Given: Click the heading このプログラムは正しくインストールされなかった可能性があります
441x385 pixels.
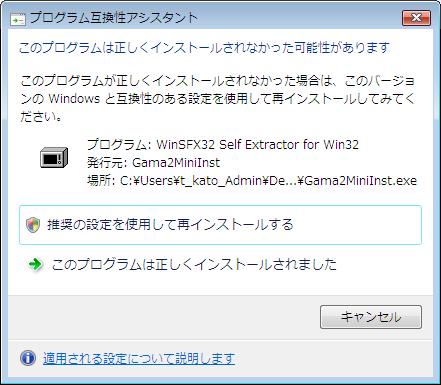Looking at the screenshot, I should (x=204, y=48).
